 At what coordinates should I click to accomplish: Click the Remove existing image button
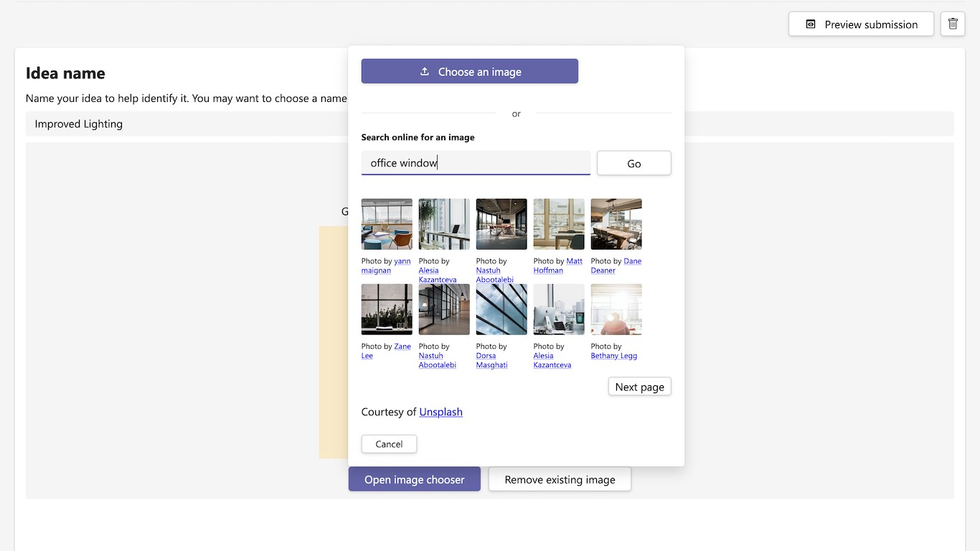560,479
